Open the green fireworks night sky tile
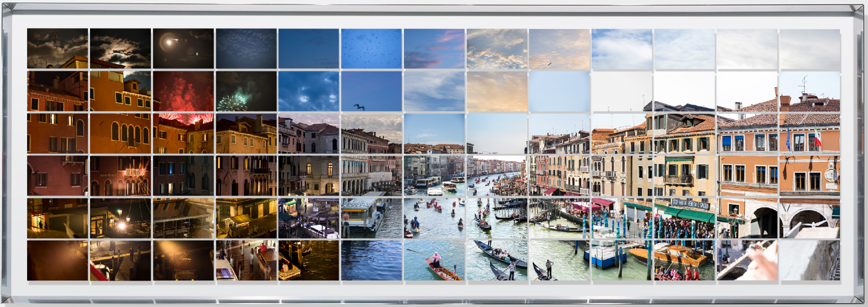 pos(246,91)
